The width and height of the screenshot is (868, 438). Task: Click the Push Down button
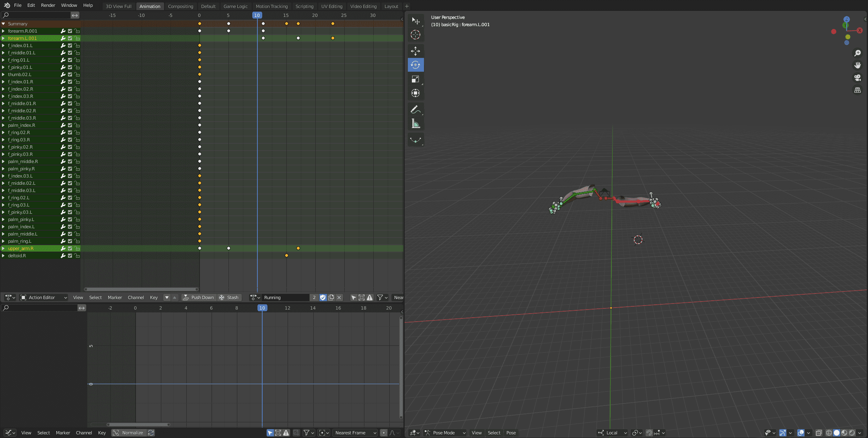[x=199, y=298]
